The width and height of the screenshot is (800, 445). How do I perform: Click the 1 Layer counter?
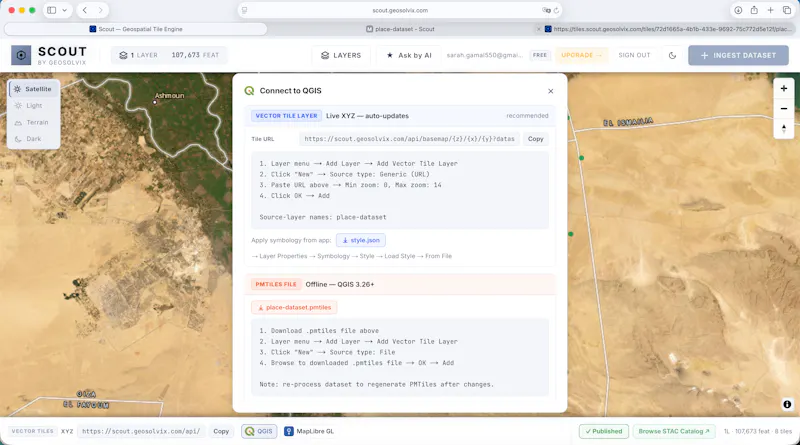pyautogui.click(x=139, y=55)
